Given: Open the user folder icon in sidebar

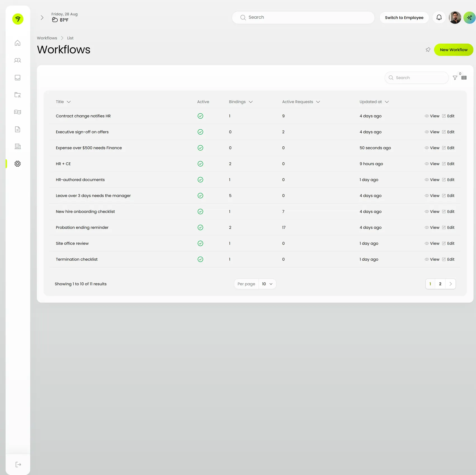Looking at the screenshot, I should (x=18, y=95).
